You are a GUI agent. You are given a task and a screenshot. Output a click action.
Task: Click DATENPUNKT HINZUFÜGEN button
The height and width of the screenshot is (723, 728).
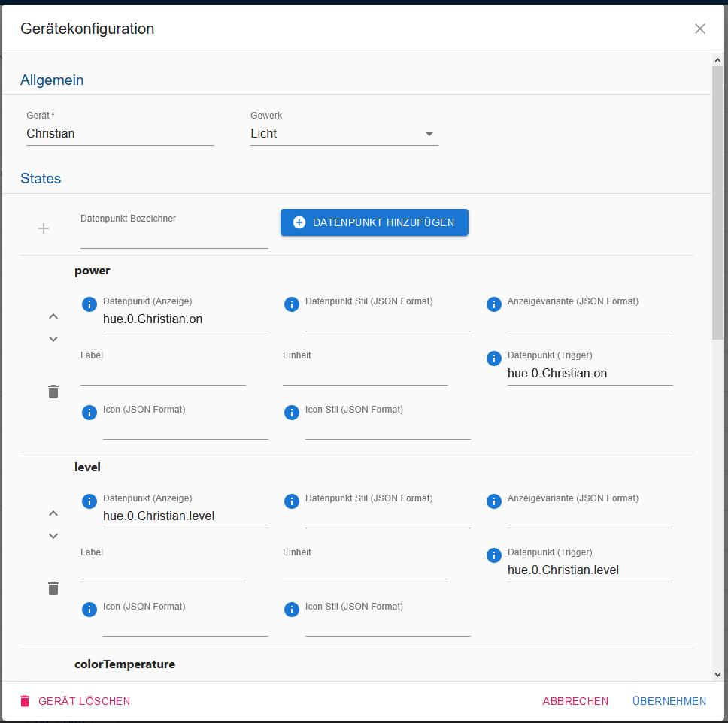point(375,222)
